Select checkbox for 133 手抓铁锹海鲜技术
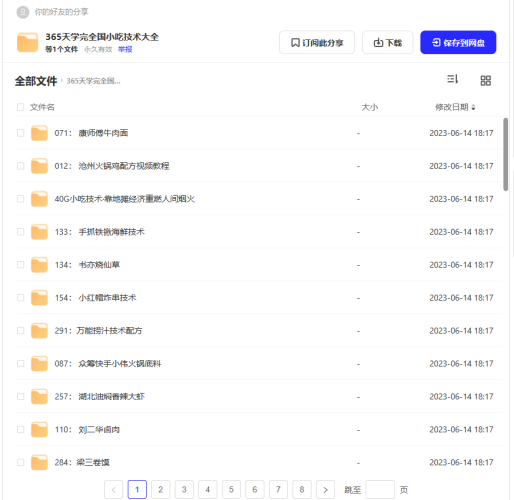This screenshot has width=514, height=500. click(20, 232)
